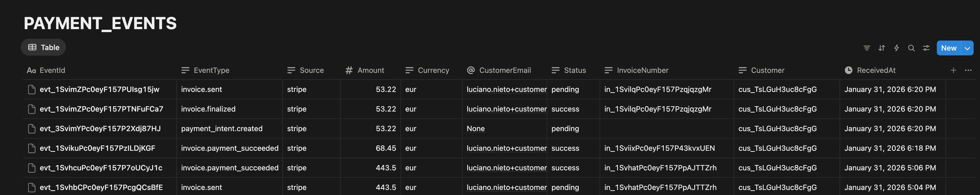Image resolution: width=980 pixels, height=195 pixels.
Task: Open the filter icon in the toolbar
Action: click(x=867, y=48)
